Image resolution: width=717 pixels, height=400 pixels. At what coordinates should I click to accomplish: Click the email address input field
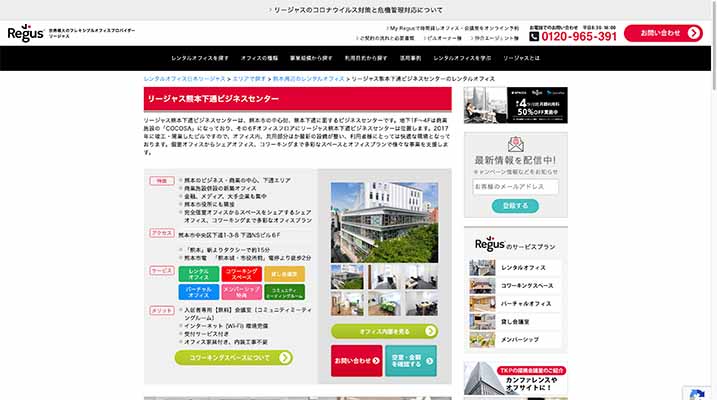pyautogui.click(x=515, y=186)
